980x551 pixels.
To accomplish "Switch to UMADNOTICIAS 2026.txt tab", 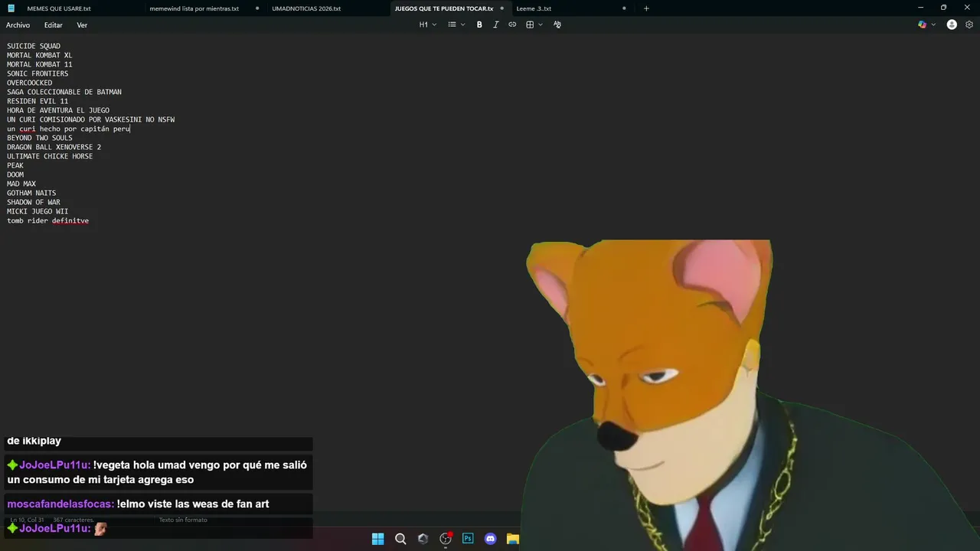I will 306,8.
